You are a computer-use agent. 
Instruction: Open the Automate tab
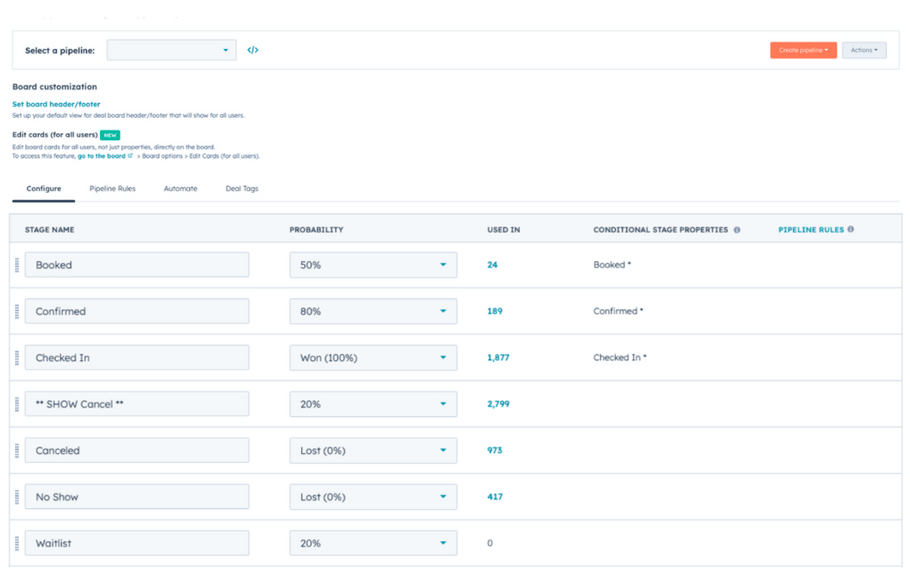point(180,188)
